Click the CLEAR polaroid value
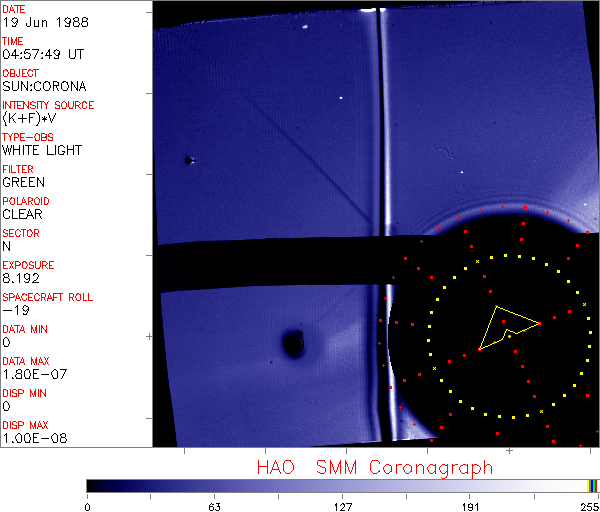The width and height of the screenshot is (600, 512). pos(22,214)
